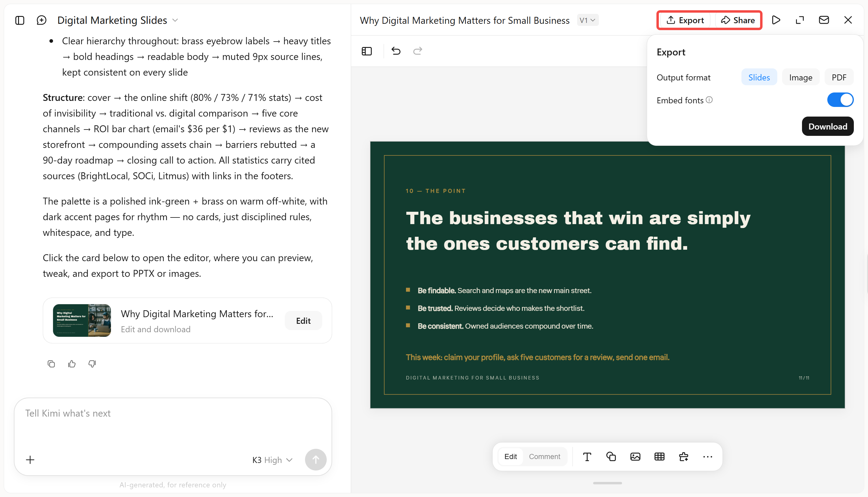Toggle the chat sidebar panel icon
This screenshot has height=497, width=868.
point(20,20)
